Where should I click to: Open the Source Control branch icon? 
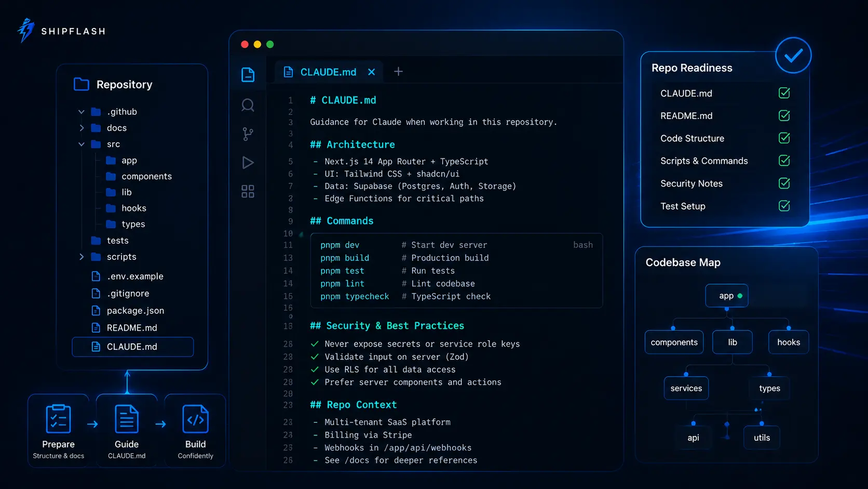(248, 134)
